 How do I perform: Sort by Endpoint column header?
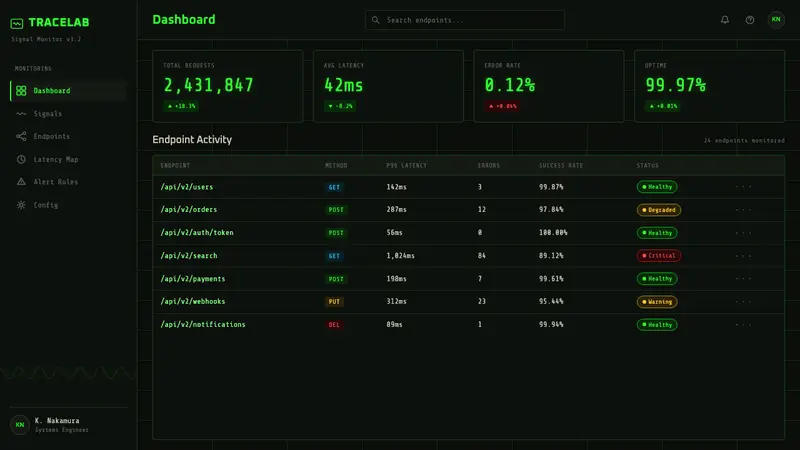coord(175,165)
